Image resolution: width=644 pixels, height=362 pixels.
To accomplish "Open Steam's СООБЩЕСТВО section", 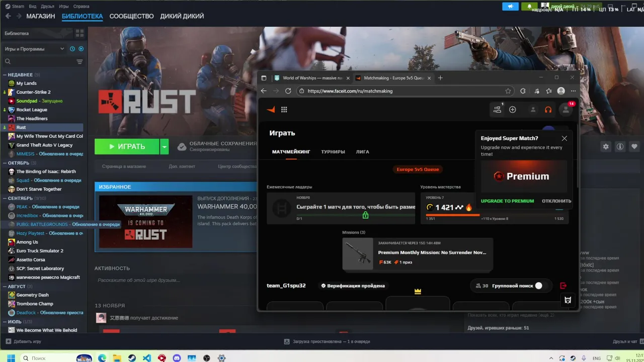I will [131, 16].
